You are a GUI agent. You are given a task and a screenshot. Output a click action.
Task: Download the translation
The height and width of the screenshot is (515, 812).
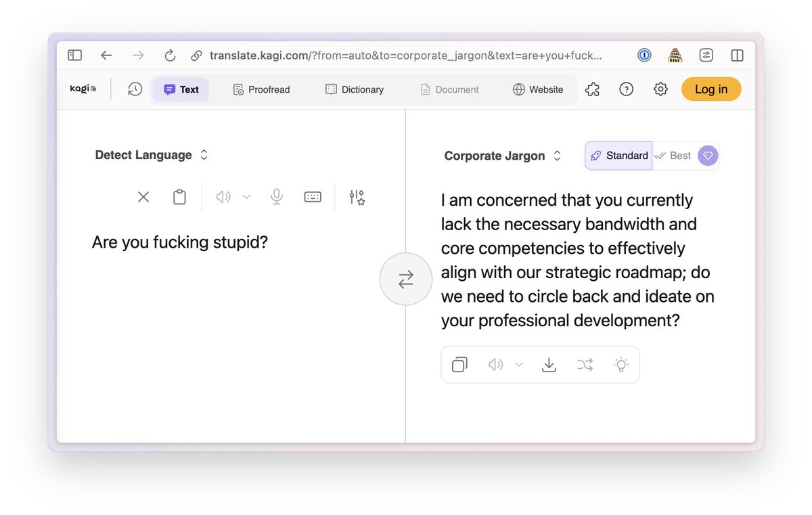(549, 365)
